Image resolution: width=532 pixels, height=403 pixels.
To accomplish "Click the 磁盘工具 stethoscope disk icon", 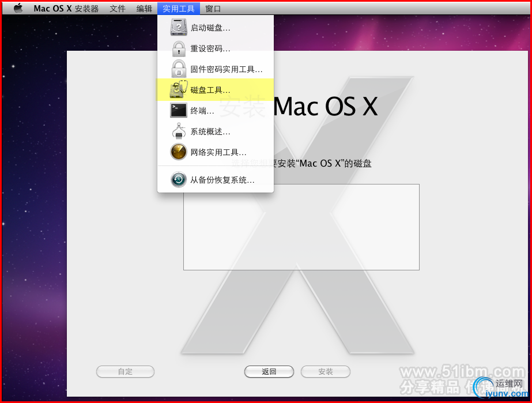I will tap(179, 89).
